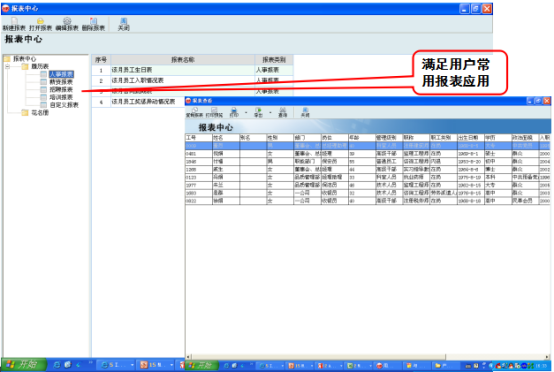Click the 姓名 column header in 报表查看
This screenshot has width=554, height=372.
226,137
